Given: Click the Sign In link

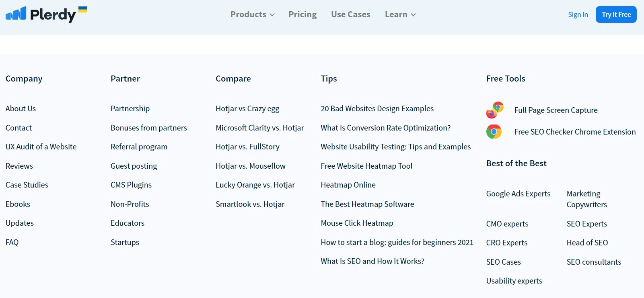Looking at the screenshot, I should [578, 14].
